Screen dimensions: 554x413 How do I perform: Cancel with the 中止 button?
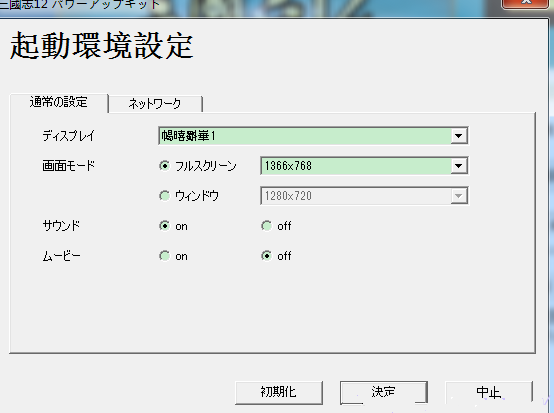(x=489, y=393)
